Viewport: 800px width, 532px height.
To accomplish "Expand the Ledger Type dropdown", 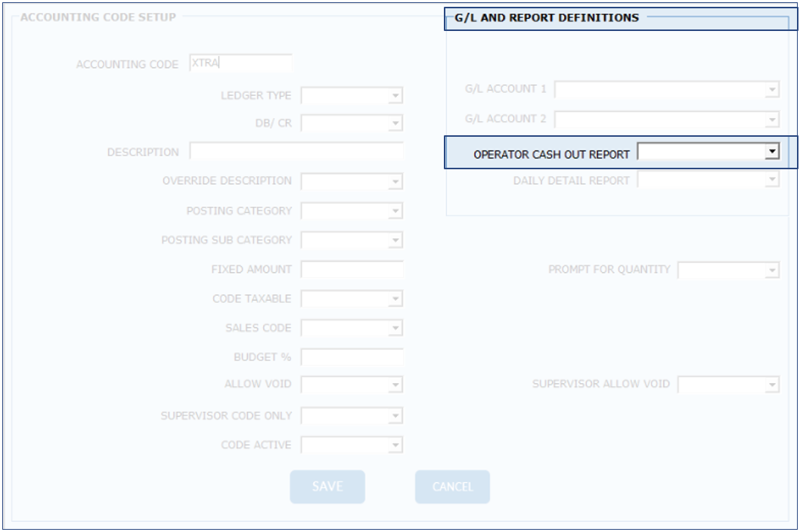I will tap(395, 96).
